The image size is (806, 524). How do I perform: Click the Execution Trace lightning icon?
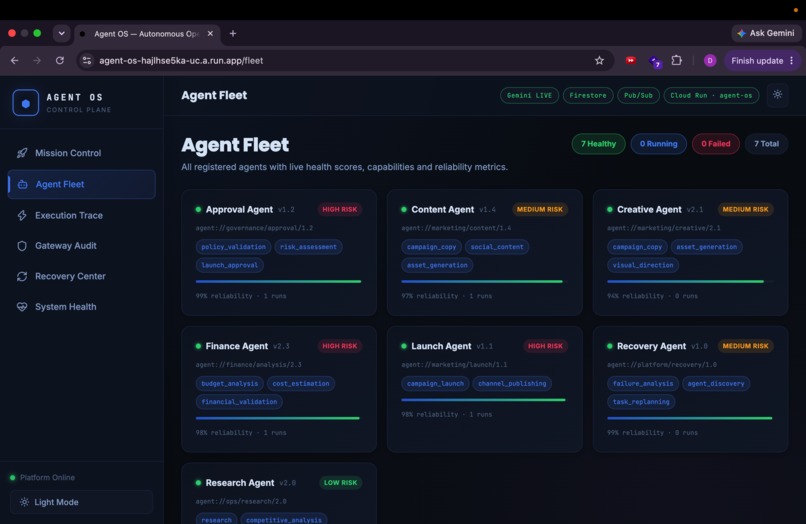tap(22, 215)
